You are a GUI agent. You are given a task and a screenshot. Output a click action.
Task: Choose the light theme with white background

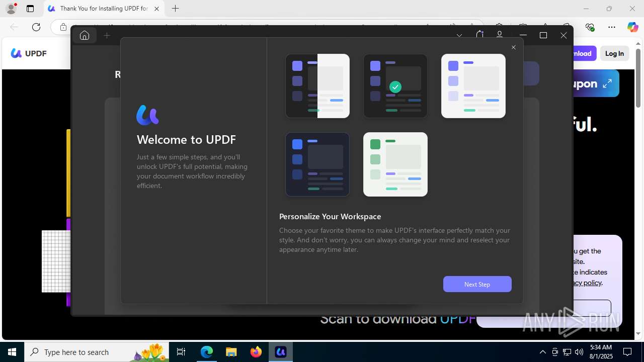tap(473, 86)
